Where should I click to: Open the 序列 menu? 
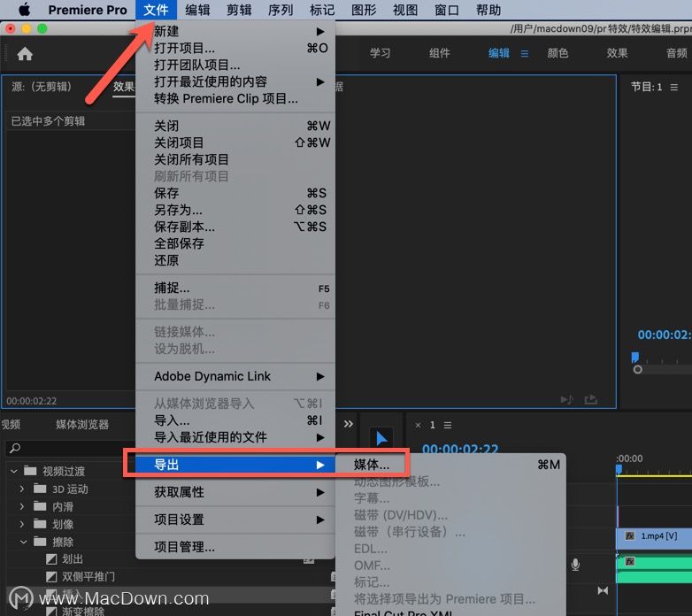coord(281,10)
